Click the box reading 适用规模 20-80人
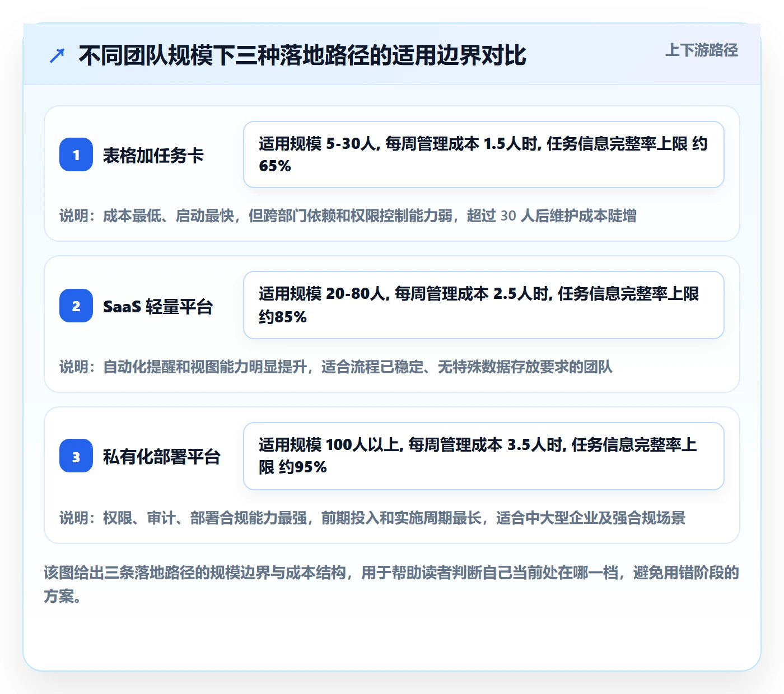 click(484, 305)
